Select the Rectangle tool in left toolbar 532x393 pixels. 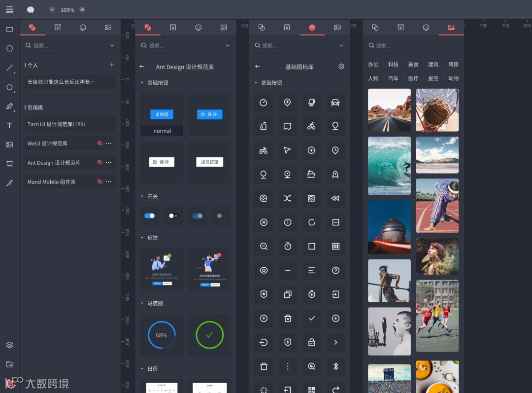(x=9, y=29)
